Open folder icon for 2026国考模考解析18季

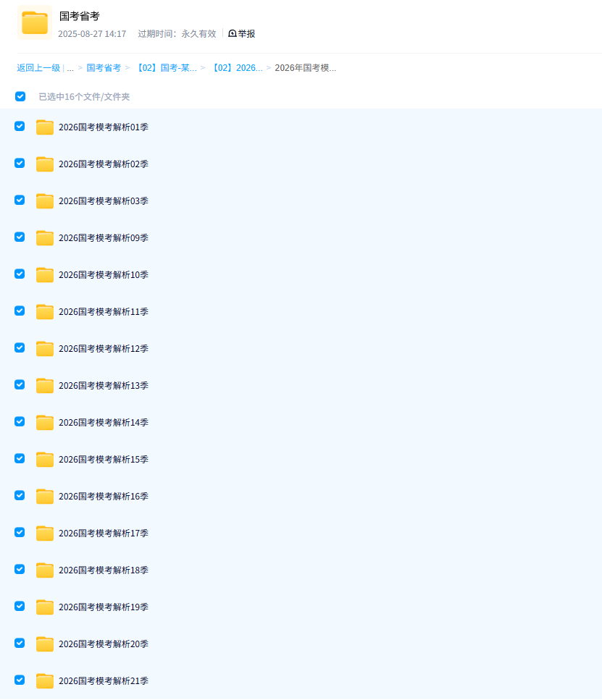point(45,570)
